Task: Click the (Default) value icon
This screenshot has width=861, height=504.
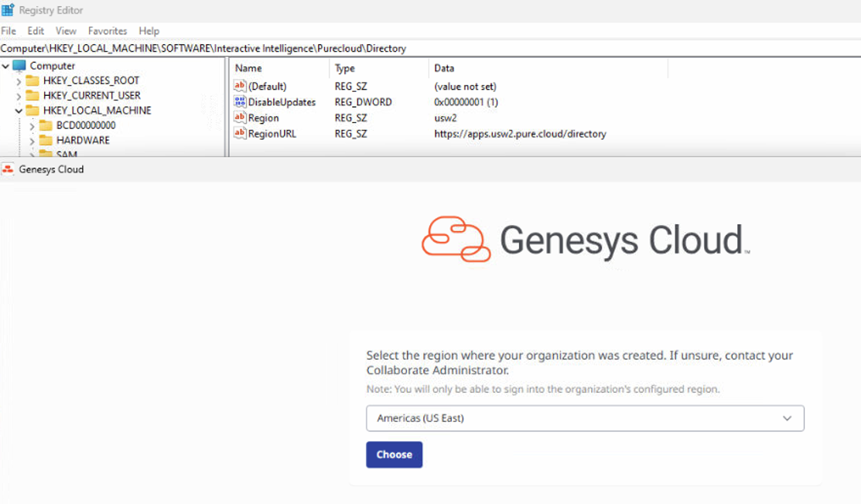Action: (240, 87)
